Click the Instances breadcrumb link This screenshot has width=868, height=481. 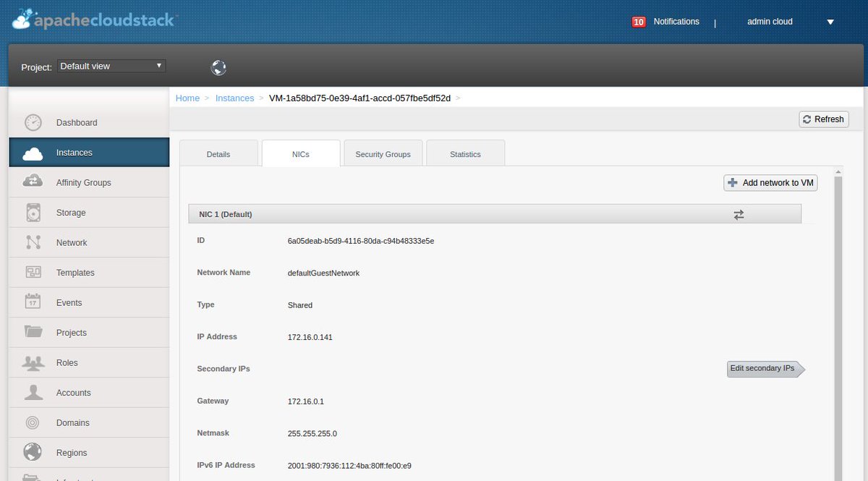coord(234,98)
